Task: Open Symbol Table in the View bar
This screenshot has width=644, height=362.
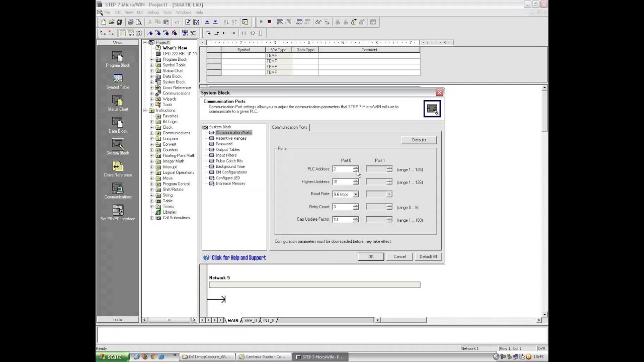Action: point(118,81)
